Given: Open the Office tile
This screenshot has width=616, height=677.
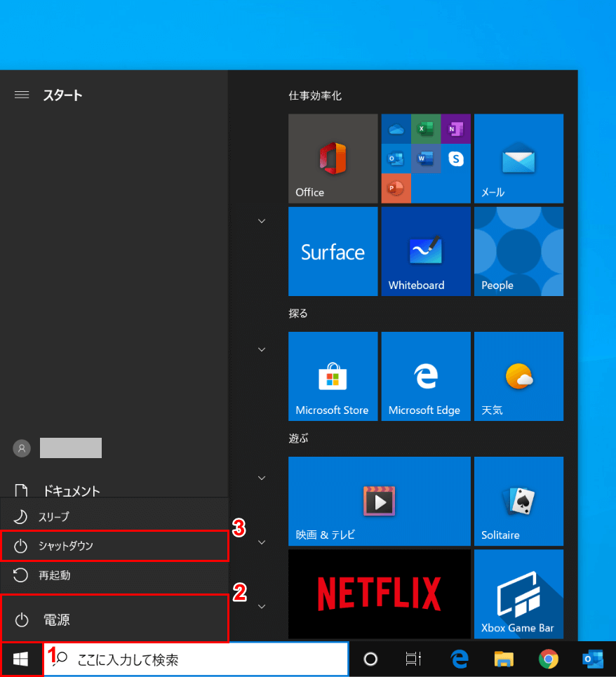Looking at the screenshot, I should [x=333, y=159].
